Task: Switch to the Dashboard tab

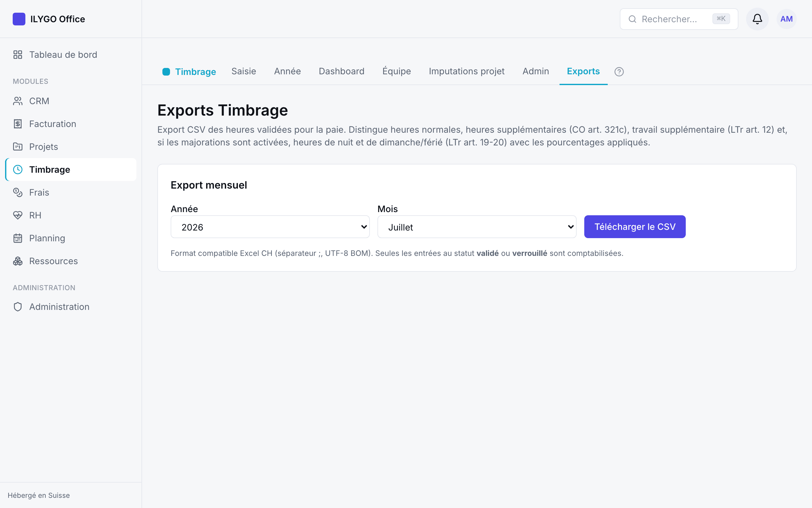Action: point(341,71)
